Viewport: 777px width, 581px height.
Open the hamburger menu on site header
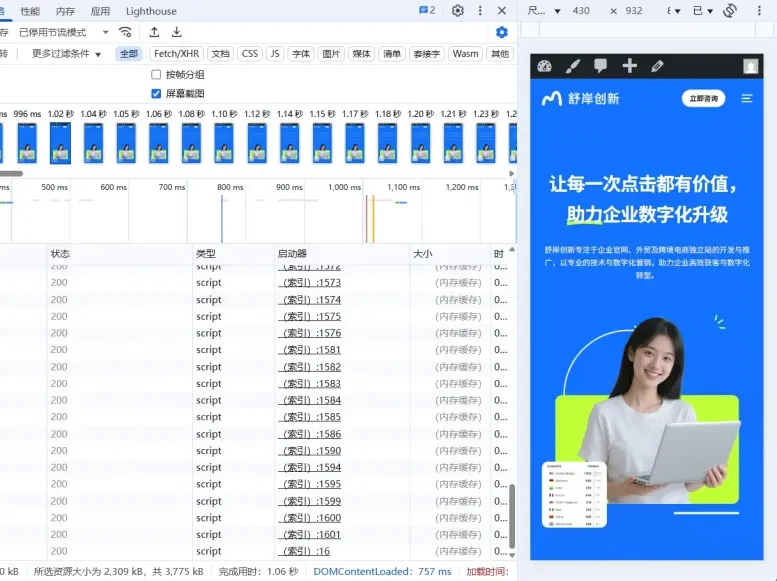tap(746, 99)
